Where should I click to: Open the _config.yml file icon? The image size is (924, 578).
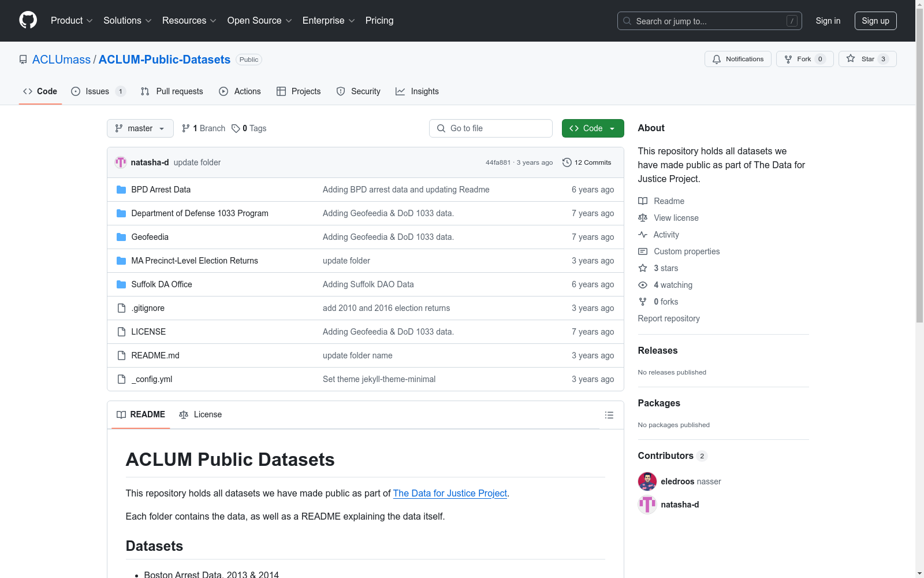click(121, 379)
